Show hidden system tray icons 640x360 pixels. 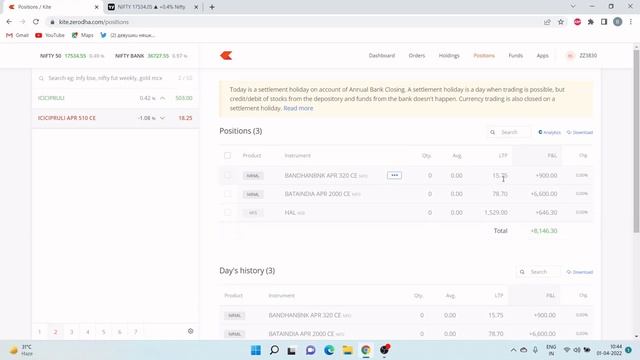513,350
